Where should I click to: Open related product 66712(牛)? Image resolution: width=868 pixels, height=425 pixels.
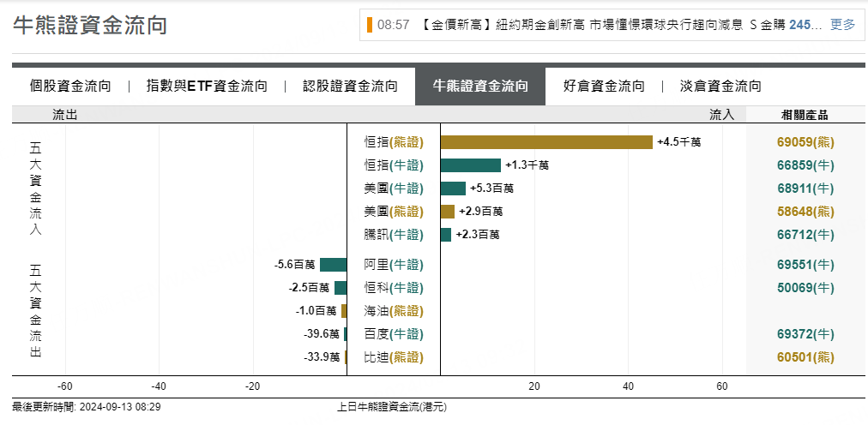click(x=805, y=235)
